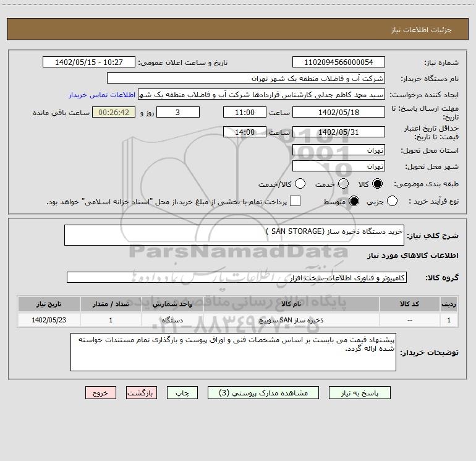Screen dimensions: 476x461
Task: Click the delivery province field تهران
Action: [x=339, y=150]
